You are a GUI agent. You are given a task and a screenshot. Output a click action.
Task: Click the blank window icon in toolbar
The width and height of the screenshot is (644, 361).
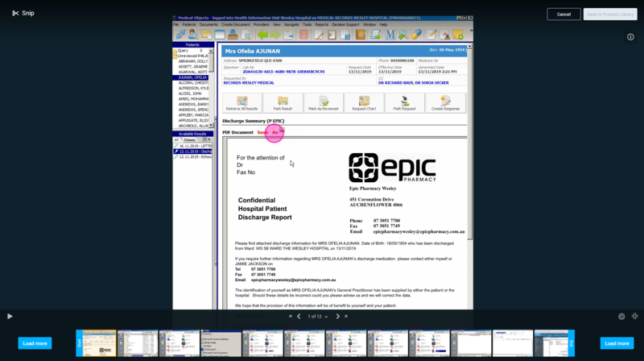coord(220,35)
